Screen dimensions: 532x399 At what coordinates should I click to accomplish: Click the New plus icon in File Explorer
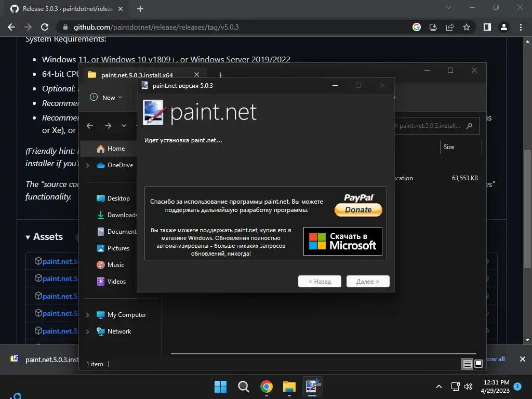pos(94,97)
